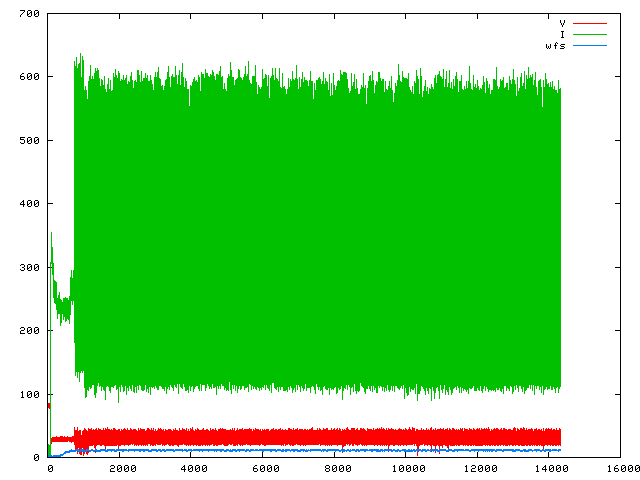Click the 400 y-axis tick label
The height and width of the screenshot is (480, 640).
coord(28,204)
